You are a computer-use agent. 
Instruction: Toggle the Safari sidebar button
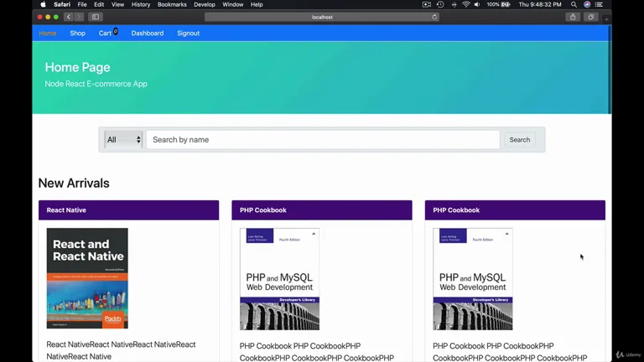point(96,17)
